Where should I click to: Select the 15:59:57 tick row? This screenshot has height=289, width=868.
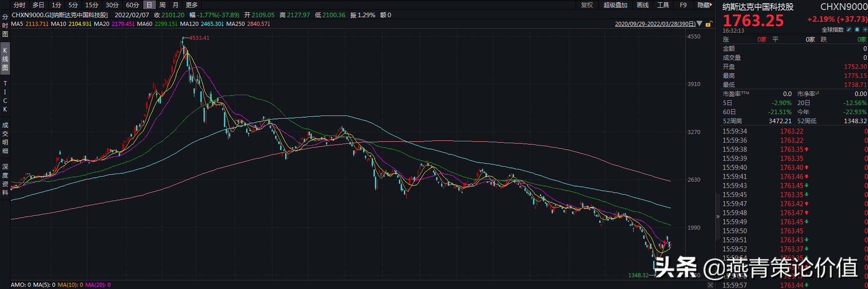click(795, 285)
